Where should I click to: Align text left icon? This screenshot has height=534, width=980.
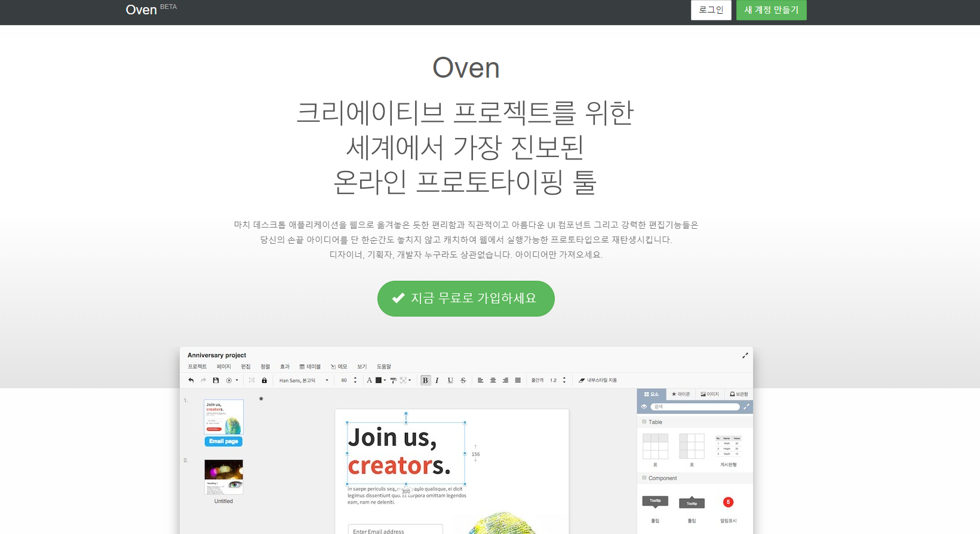(x=480, y=380)
